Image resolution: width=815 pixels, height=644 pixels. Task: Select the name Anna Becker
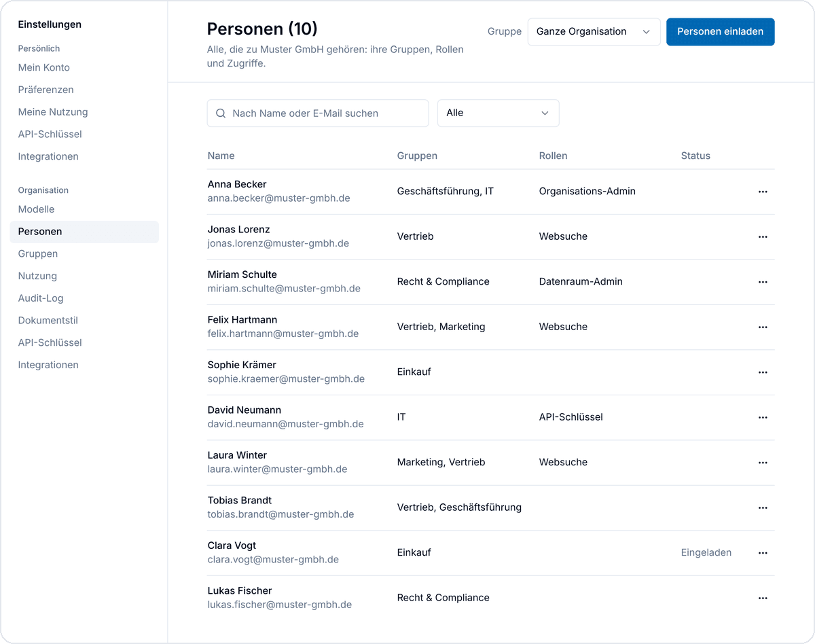coord(237,184)
